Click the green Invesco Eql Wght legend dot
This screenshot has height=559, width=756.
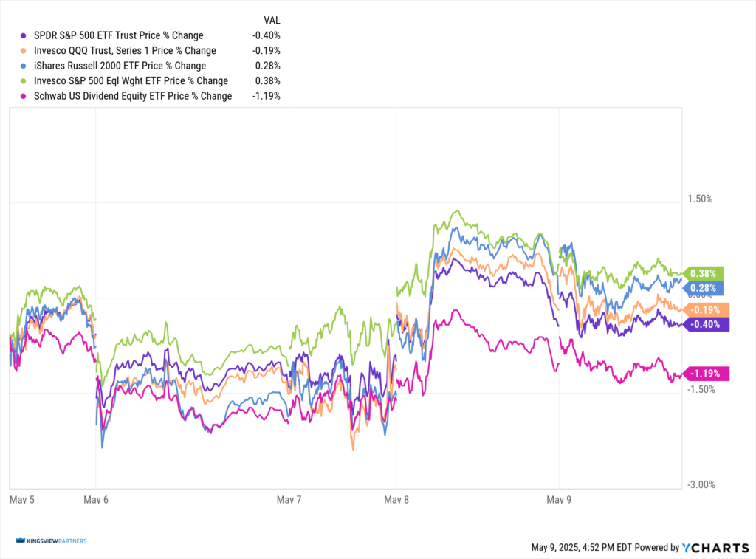pyautogui.click(x=25, y=81)
